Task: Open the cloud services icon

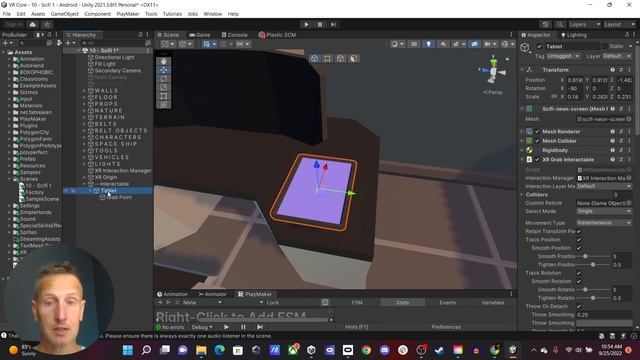Action: click(33, 24)
